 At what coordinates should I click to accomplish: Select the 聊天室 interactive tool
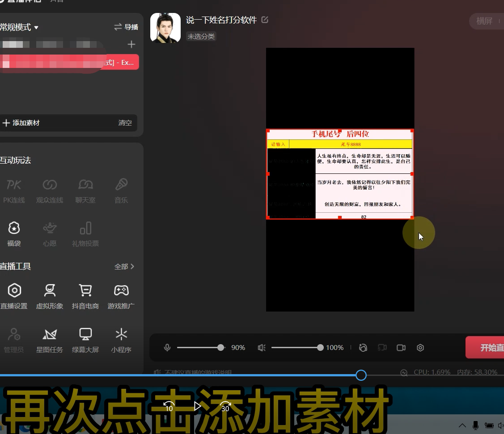(x=85, y=190)
